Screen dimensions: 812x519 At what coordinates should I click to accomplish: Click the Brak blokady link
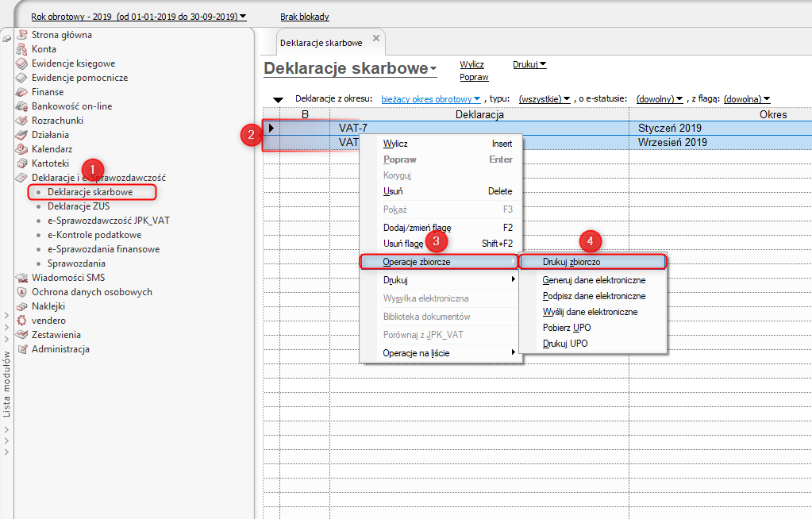click(305, 17)
